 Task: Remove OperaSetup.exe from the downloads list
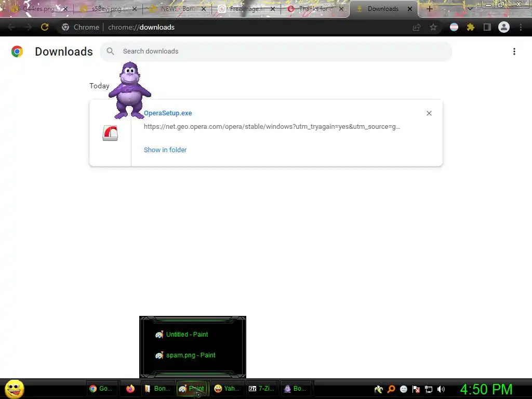(x=429, y=113)
